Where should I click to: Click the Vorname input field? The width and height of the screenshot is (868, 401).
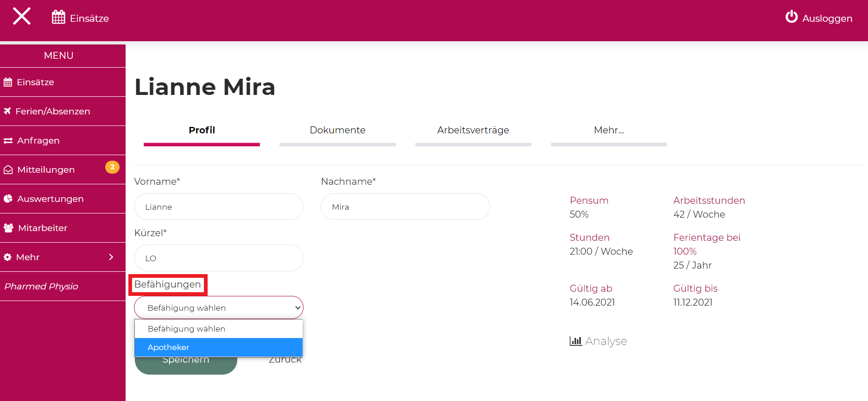pos(218,207)
